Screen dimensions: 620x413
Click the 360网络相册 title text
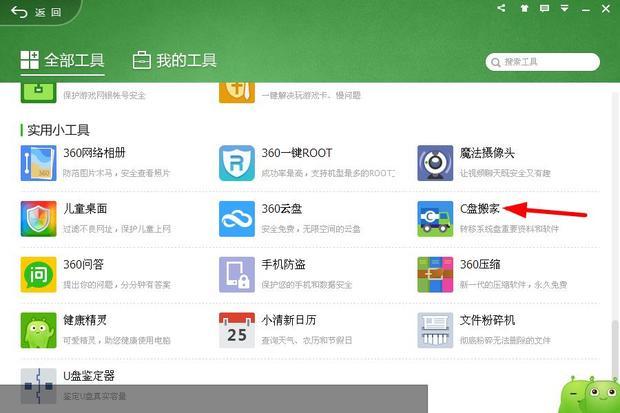click(95, 153)
